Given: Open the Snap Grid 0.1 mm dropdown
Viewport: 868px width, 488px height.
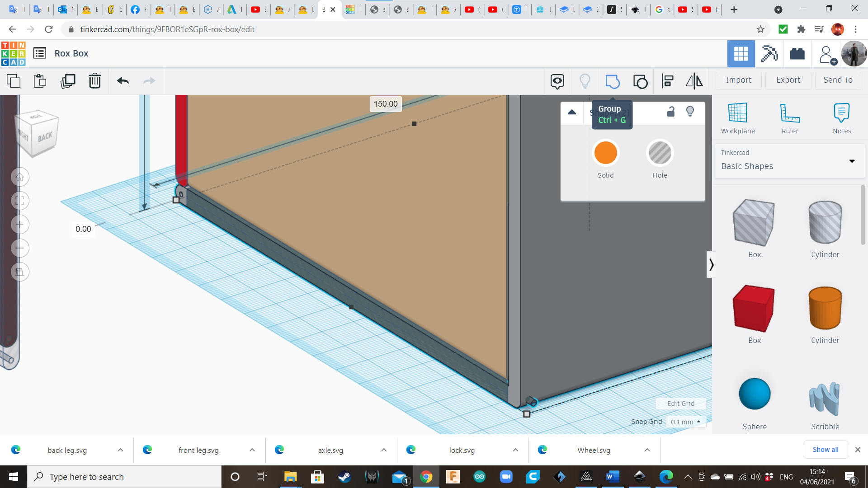Looking at the screenshot, I should click(685, 422).
